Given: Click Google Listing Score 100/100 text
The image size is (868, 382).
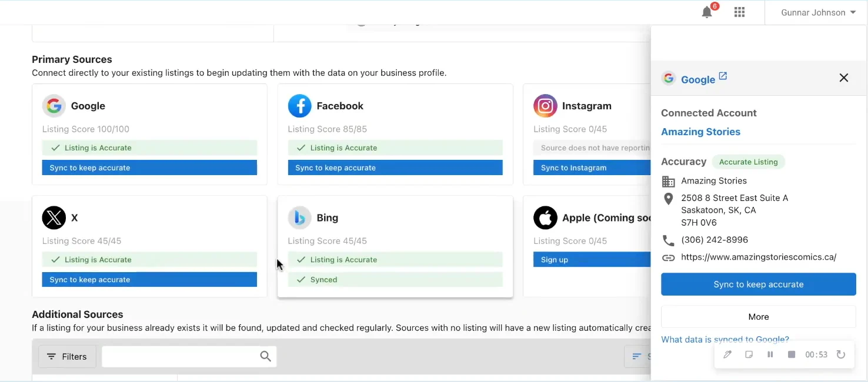Looking at the screenshot, I should point(86,129).
